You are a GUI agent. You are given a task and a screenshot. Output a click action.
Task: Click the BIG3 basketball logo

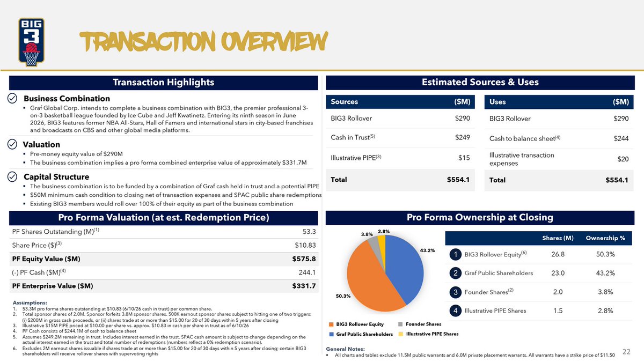pos(32,42)
